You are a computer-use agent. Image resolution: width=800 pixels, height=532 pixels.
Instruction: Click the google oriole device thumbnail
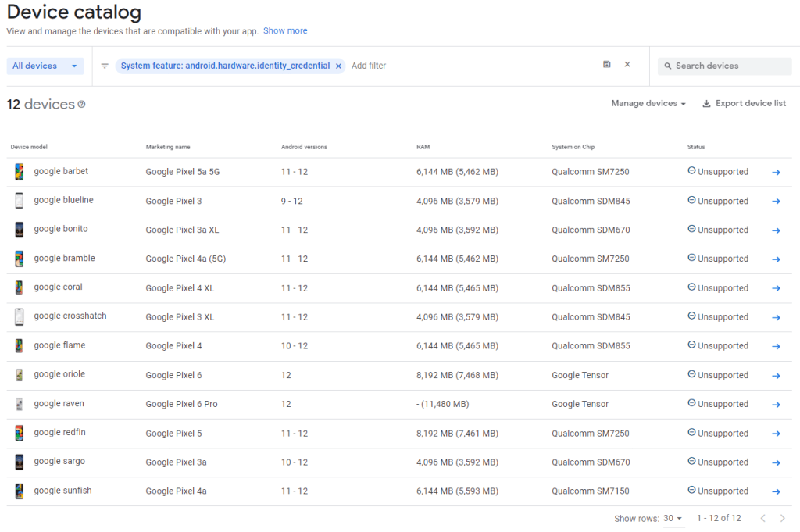[19, 374]
